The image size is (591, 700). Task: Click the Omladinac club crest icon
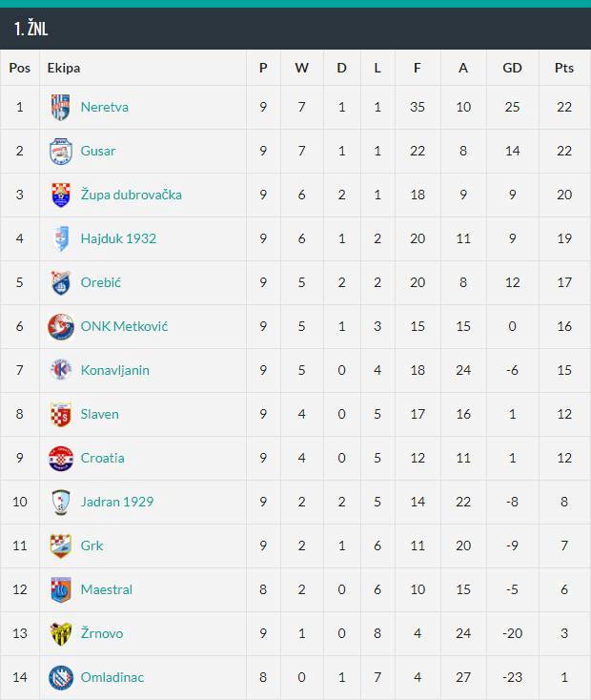(60, 677)
